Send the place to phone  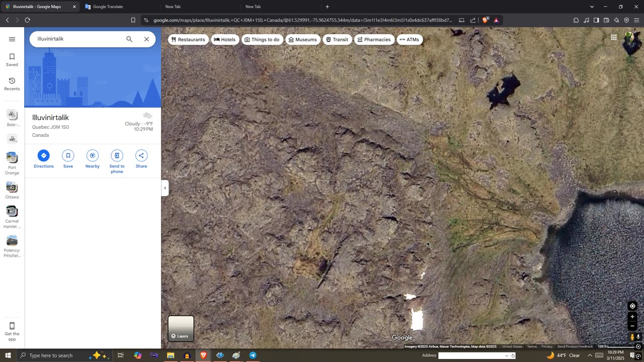[117, 161]
